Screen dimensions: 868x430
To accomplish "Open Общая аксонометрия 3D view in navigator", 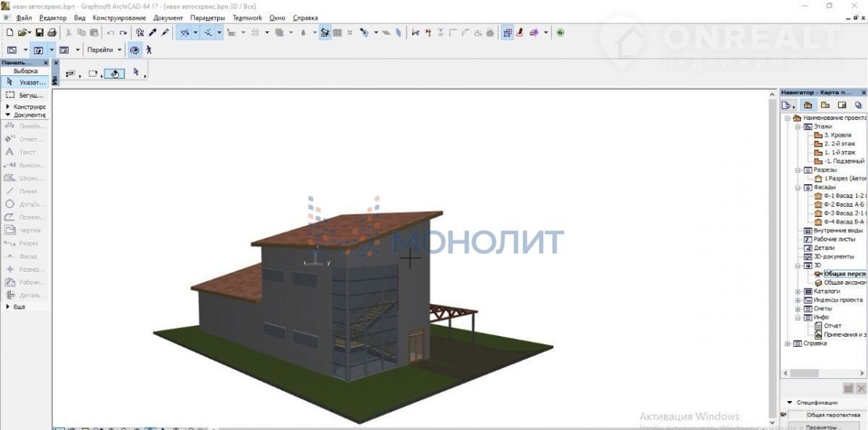I will click(x=845, y=283).
